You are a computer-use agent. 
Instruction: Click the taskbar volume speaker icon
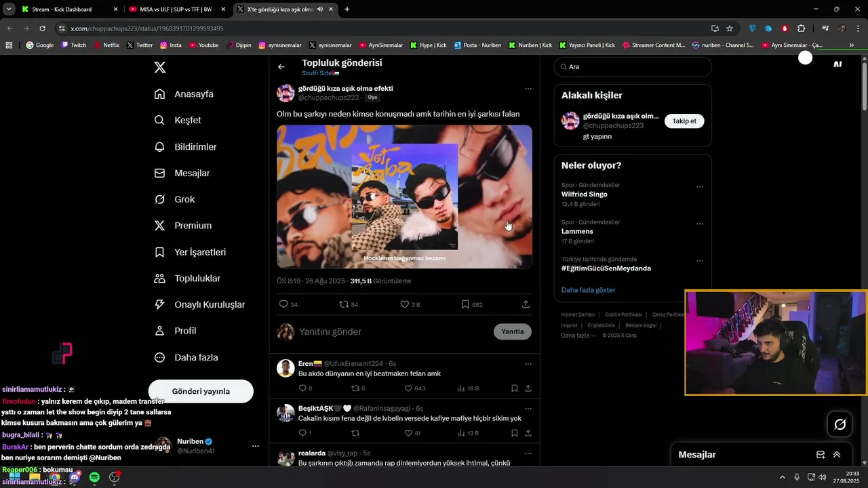pyautogui.click(x=822, y=477)
